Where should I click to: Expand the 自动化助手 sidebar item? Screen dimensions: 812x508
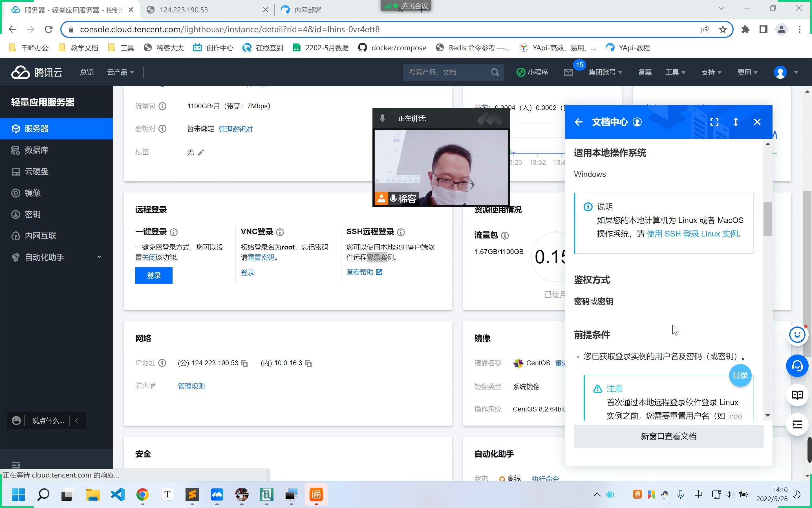tap(56, 257)
